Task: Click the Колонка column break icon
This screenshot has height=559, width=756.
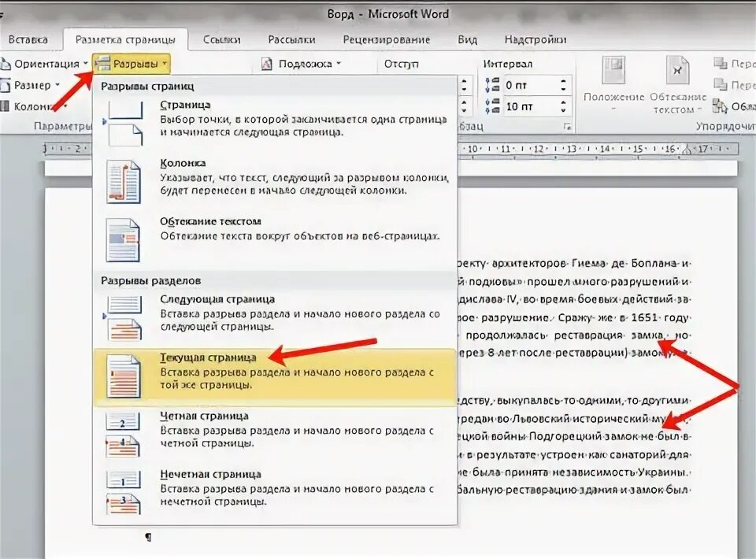Action: [x=124, y=182]
